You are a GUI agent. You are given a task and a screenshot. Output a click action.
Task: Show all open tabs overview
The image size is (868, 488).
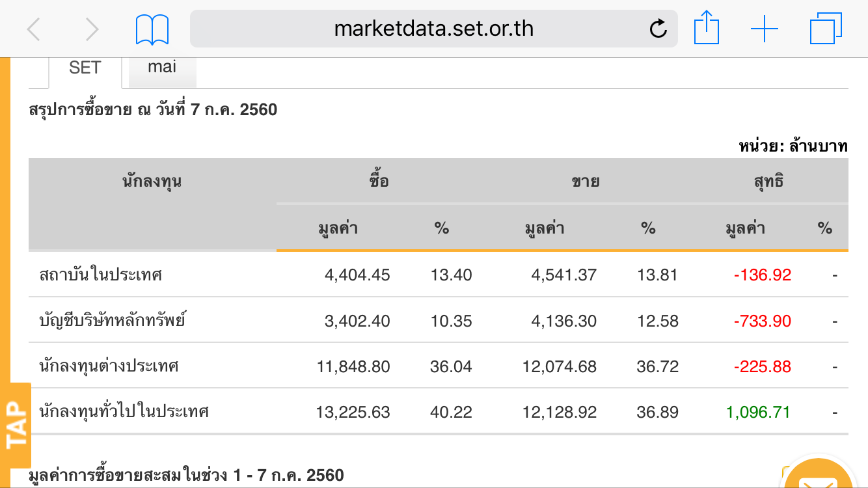pos(826,29)
